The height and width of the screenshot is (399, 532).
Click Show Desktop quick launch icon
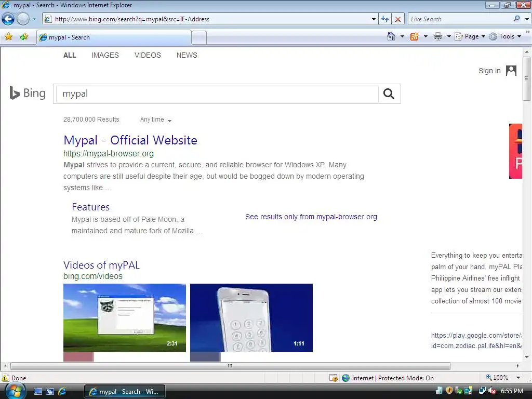[x=37, y=392]
